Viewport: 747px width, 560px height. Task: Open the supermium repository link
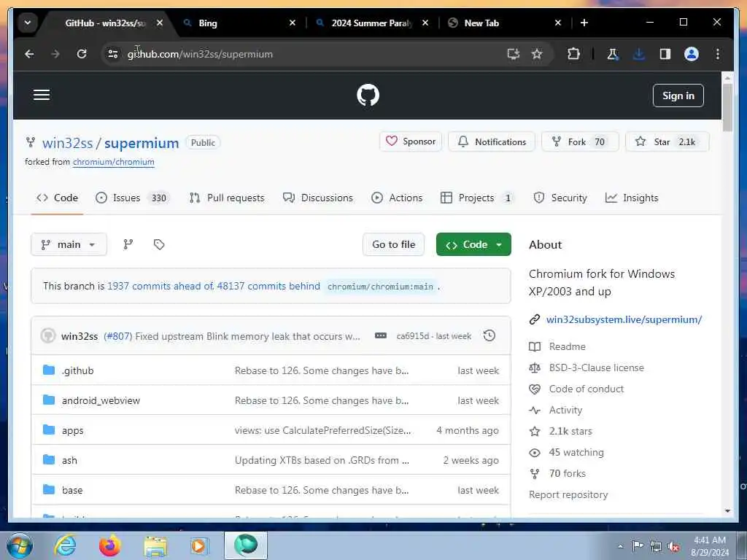tap(142, 143)
